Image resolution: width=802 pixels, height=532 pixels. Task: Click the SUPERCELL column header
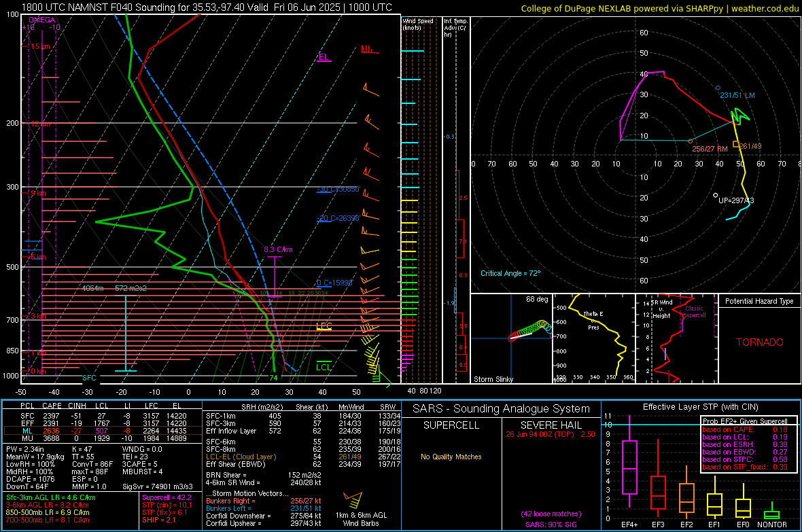click(451, 425)
